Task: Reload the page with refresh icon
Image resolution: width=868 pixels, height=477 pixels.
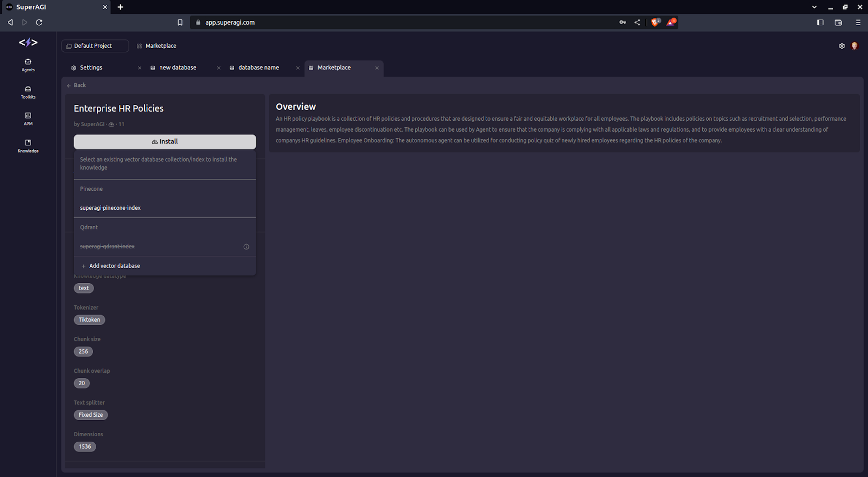Action: point(39,23)
